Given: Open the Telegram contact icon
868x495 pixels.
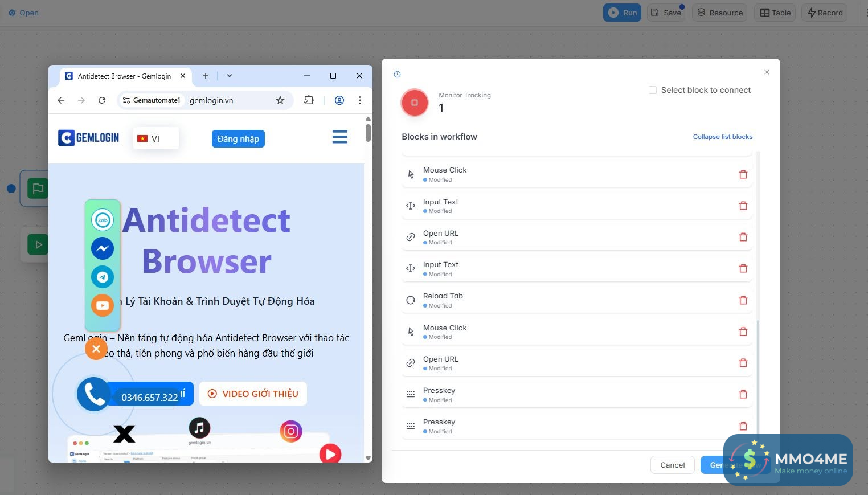Looking at the screenshot, I should coord(103,277).
